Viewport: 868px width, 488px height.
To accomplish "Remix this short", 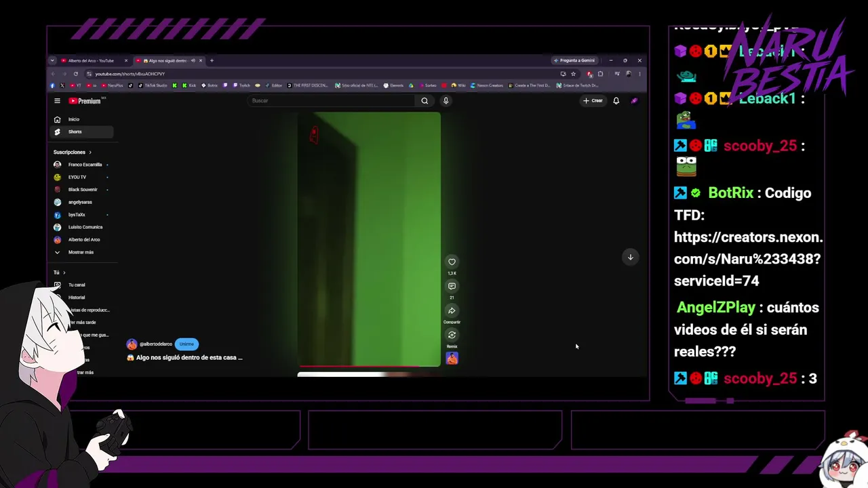I will coord(452,335).
